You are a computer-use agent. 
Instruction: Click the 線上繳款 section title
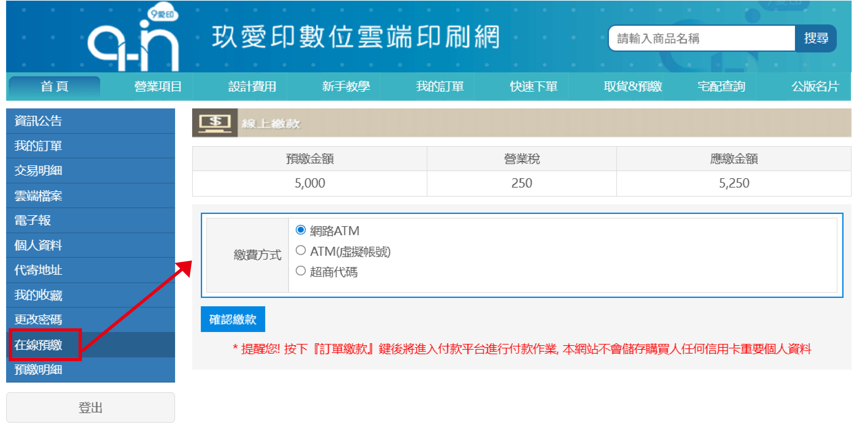(x=271, y=124)
